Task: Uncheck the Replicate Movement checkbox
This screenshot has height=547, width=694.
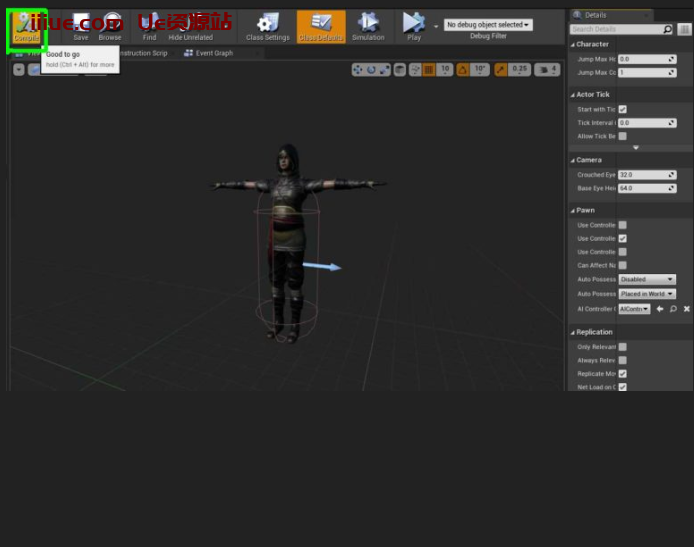Action: pyautogui.click(x=622, y=373)
